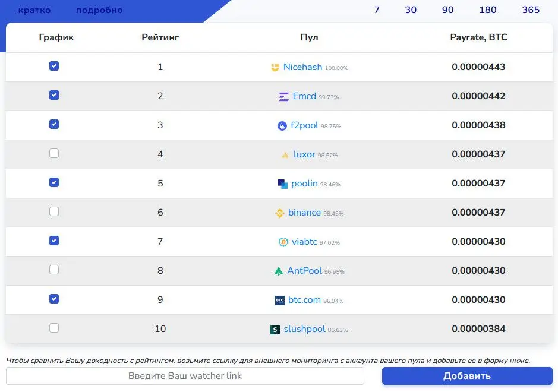
Task: Select the 90 day period
Action: [x=447, y=10]
